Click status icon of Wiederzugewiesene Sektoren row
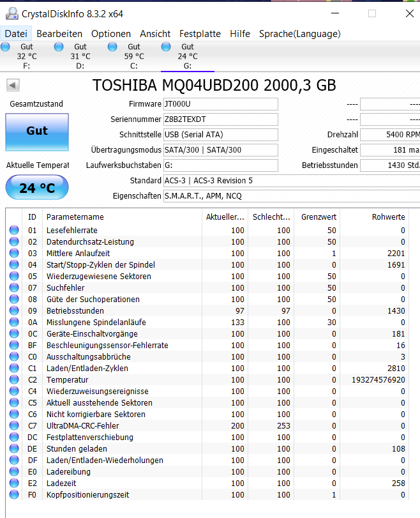Screen dimensions: 420x518 pyautogui.click(x=14, y=276)
